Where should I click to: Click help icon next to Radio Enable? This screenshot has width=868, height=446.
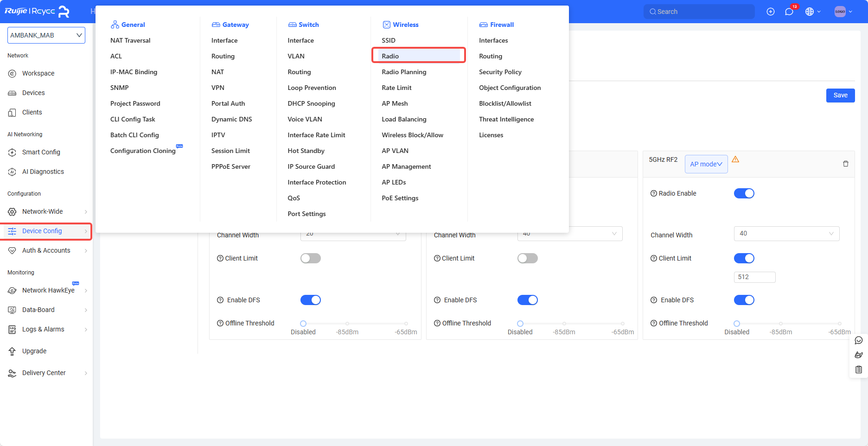(654, 193)
